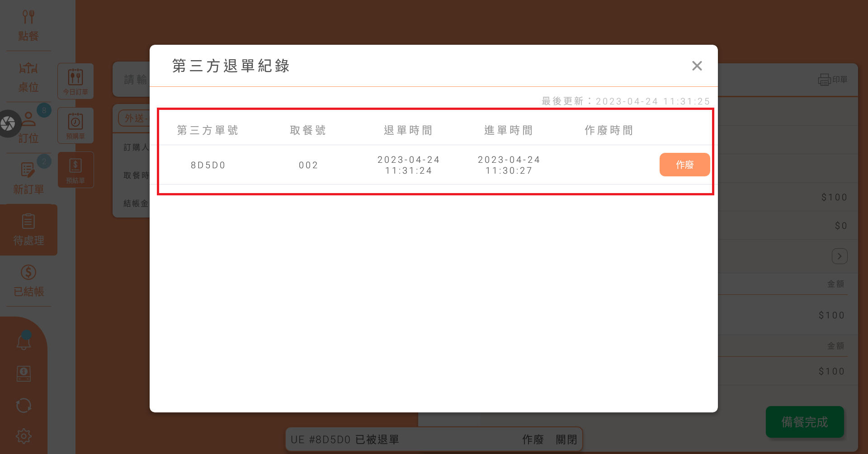
Task: Click 作廢 in the bottom notification
Action: pos(533,440)
